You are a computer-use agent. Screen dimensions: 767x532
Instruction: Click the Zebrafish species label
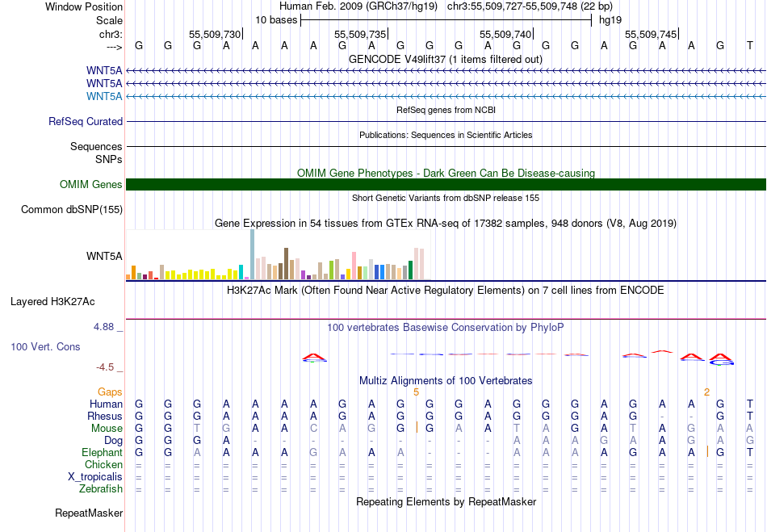pyautogui.click(x=101, y=489)
